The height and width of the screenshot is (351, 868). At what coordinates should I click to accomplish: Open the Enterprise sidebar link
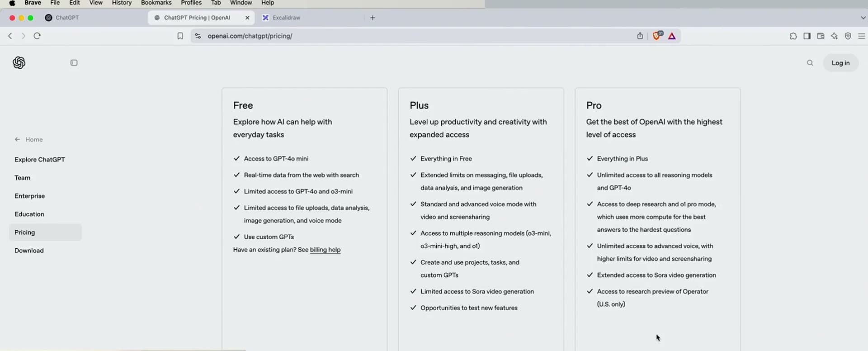click(30, 196)
